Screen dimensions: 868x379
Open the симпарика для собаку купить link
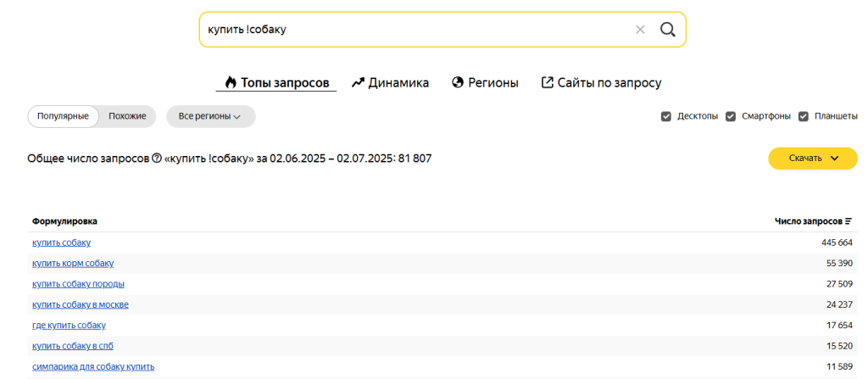(93, 366)
